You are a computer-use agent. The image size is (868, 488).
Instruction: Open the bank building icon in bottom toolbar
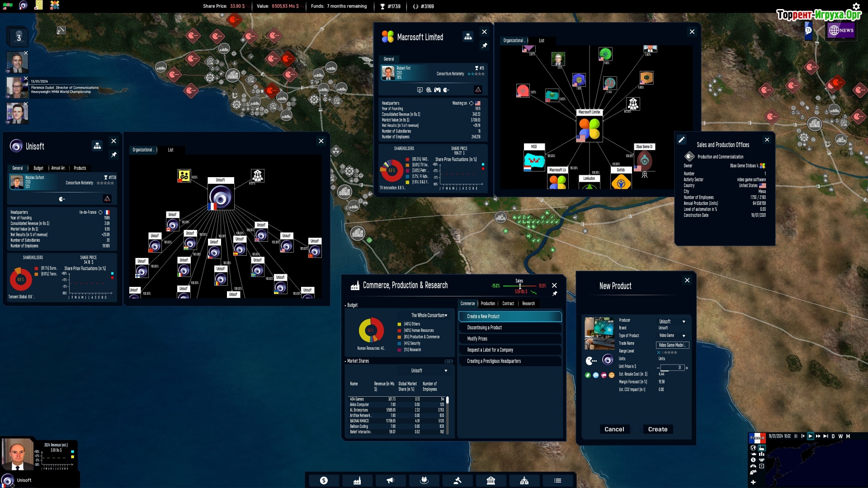(491, 480)
